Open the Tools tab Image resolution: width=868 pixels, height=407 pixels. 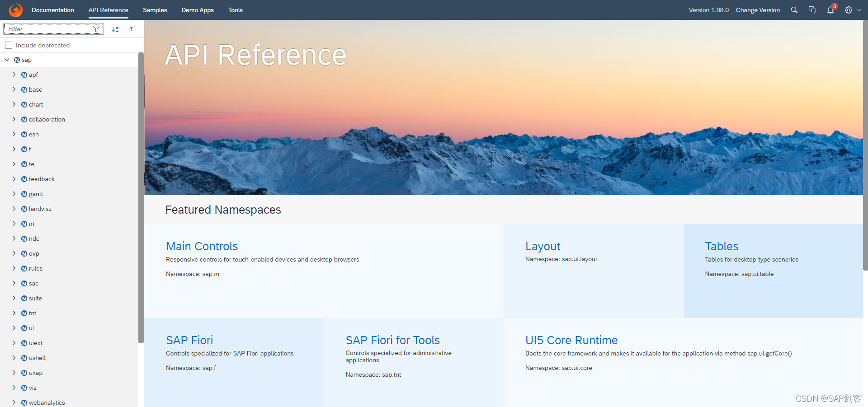coord(236,10)
